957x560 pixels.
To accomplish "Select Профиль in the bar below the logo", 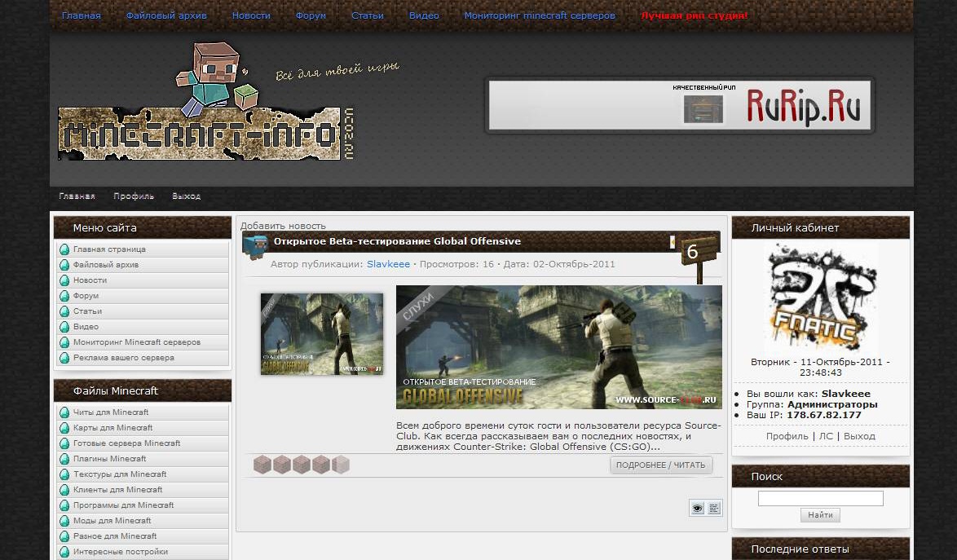I will tap(134, 196).
